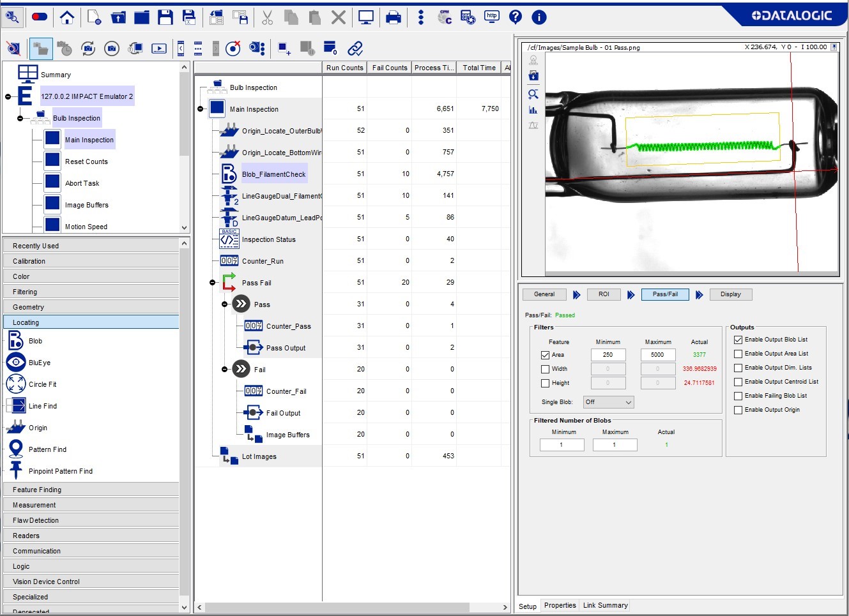Select the Home toolbar icon
The height and width of the screenshot is (616, 849).
(66, 17)
